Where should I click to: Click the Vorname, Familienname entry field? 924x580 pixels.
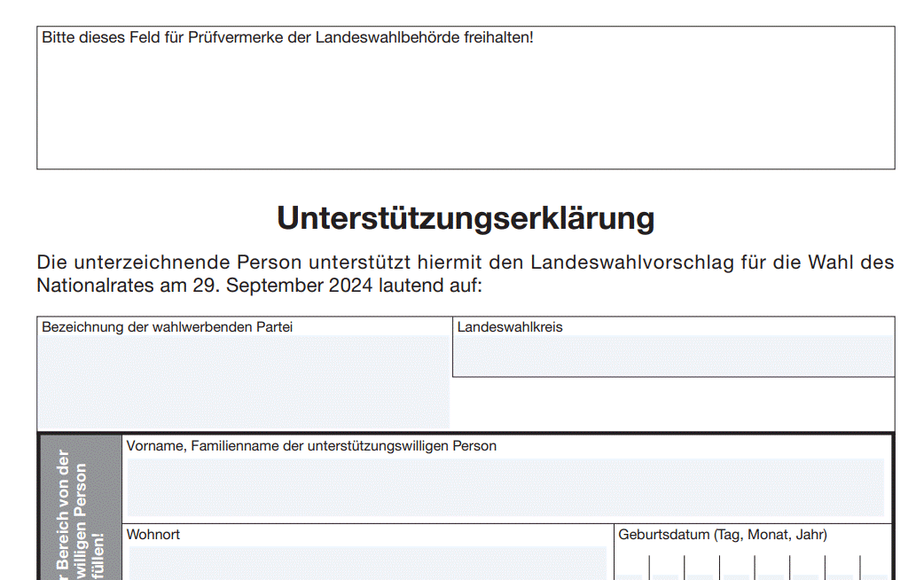point(505,487)
